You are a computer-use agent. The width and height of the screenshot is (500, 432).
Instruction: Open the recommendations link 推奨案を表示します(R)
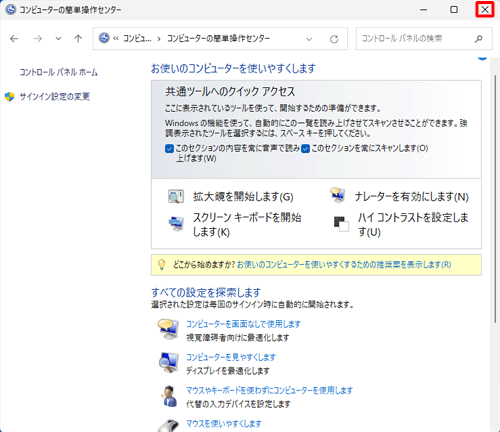point(344,265)
